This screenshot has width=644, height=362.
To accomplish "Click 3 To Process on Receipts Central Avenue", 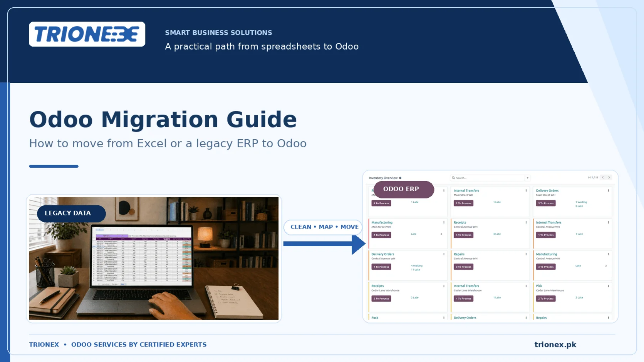I will click(x=463, y=235).
